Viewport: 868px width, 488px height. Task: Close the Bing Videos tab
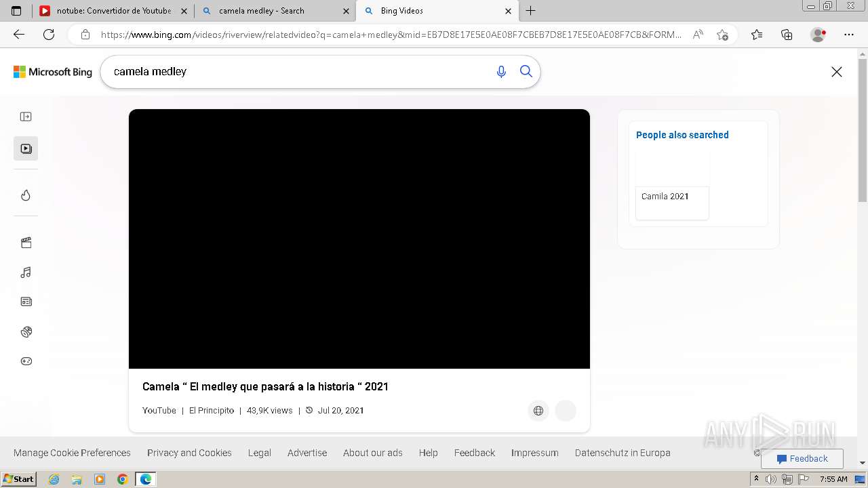[508, 11]
